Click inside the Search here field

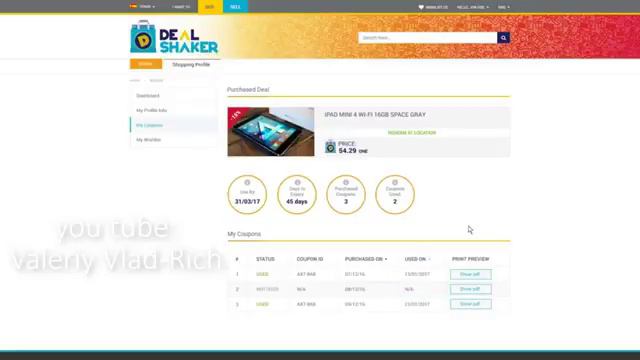point(428,38)
